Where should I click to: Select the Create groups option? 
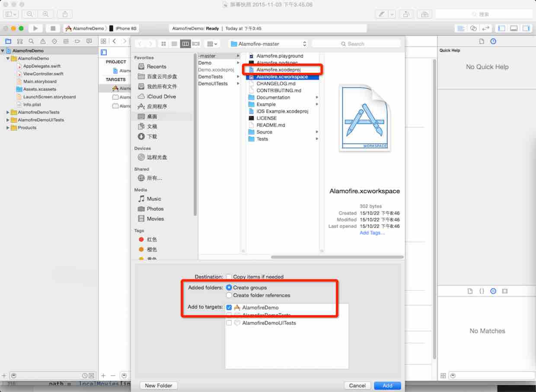coord(229,288)
